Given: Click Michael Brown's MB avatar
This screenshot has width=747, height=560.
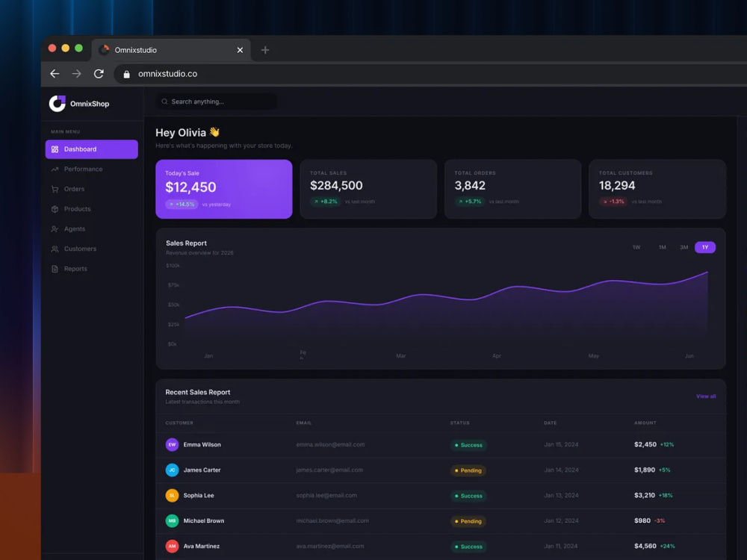Looking at the screenshot, I should tap(172, 521).
